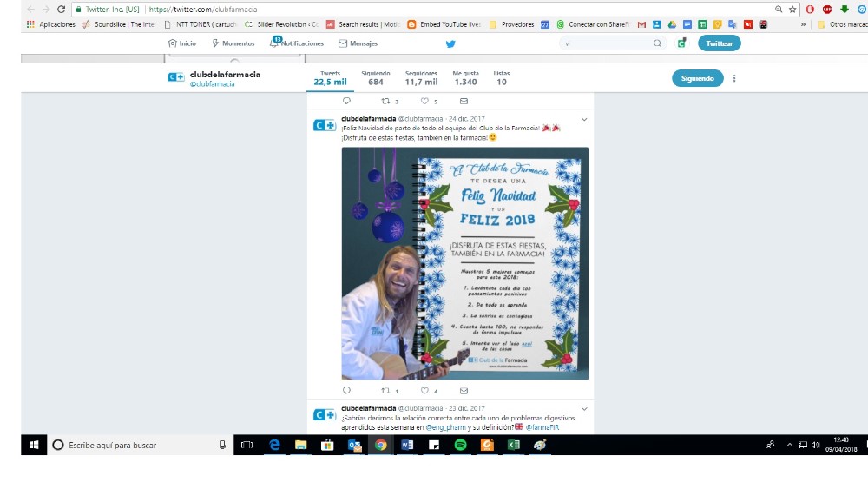Open File Explorer from the taskbar
This screenshot has height=489, width=868.
(300, 445)
